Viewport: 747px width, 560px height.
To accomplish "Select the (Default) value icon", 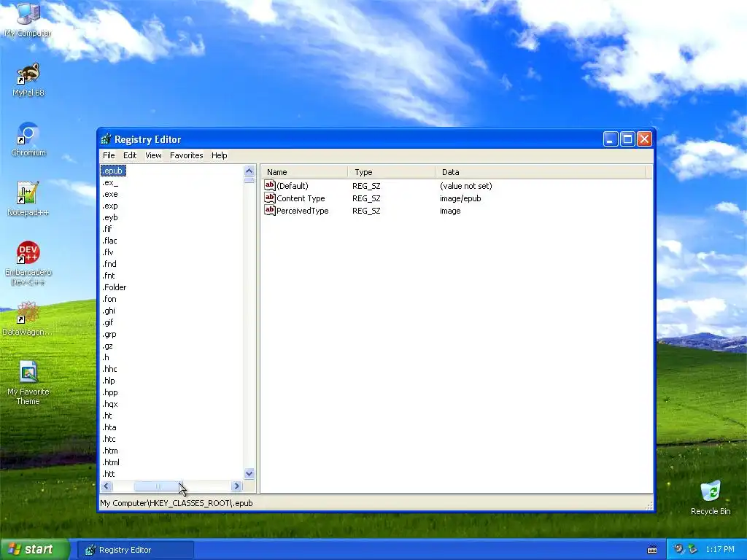I will coord(270,185).
